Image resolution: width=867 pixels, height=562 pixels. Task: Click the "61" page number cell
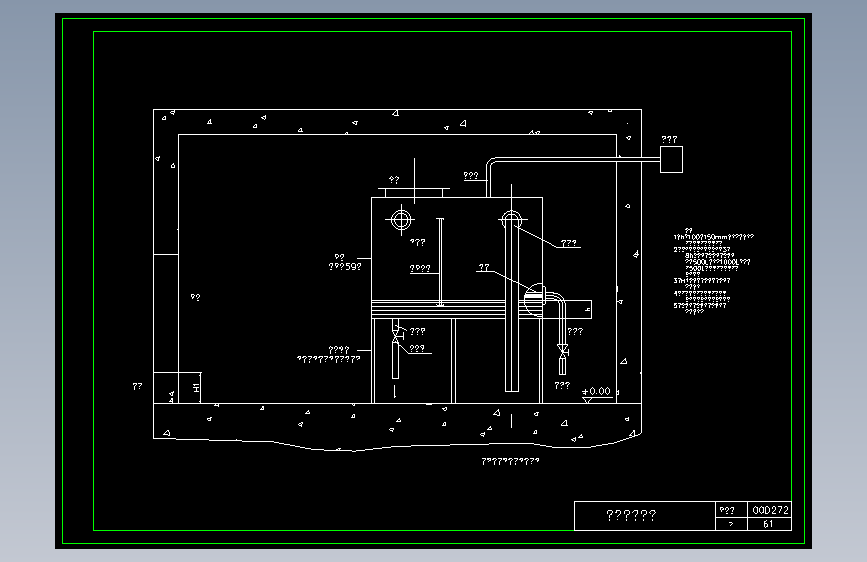(770, 524)
